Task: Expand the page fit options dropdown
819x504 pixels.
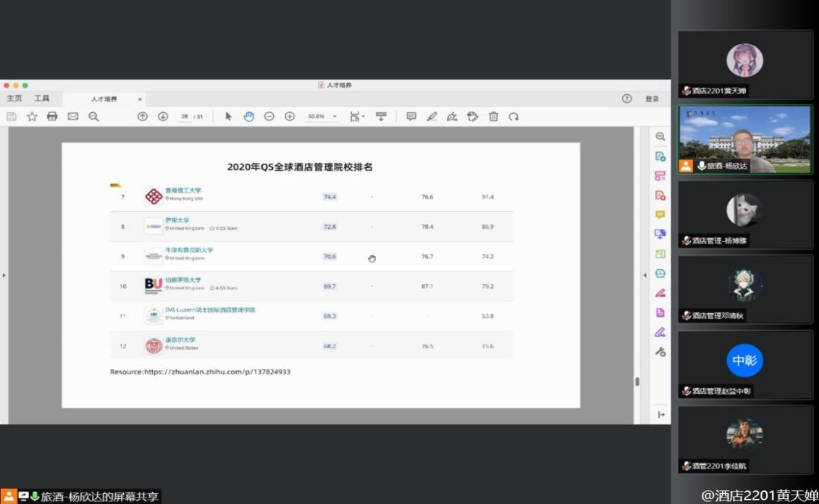Action: (357, 117)
